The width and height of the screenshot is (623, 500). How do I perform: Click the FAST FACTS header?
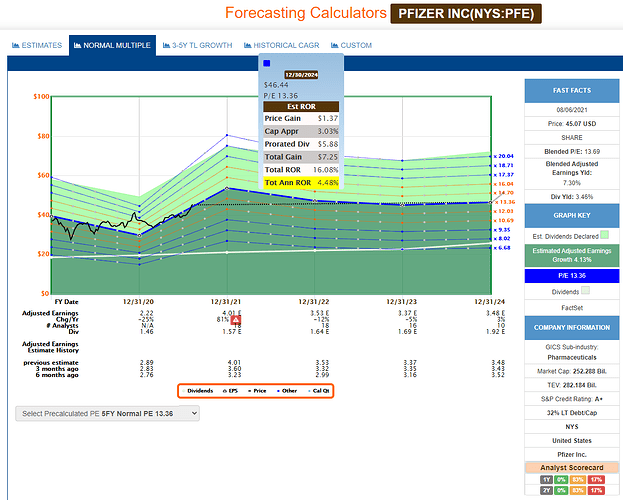(572, 91)
